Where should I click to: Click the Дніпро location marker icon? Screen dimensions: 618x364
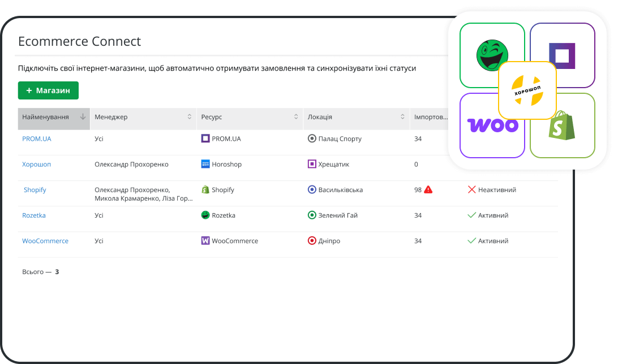[312, 241]
